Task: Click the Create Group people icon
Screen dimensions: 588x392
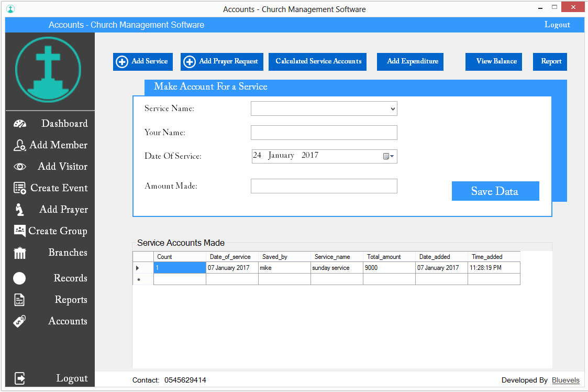Action: [20, 231]
